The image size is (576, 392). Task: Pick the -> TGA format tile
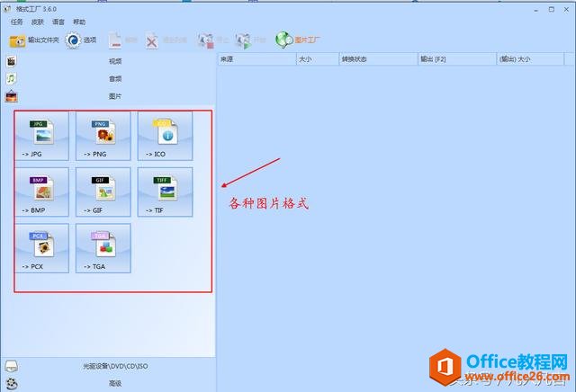(x=103, y=248)
